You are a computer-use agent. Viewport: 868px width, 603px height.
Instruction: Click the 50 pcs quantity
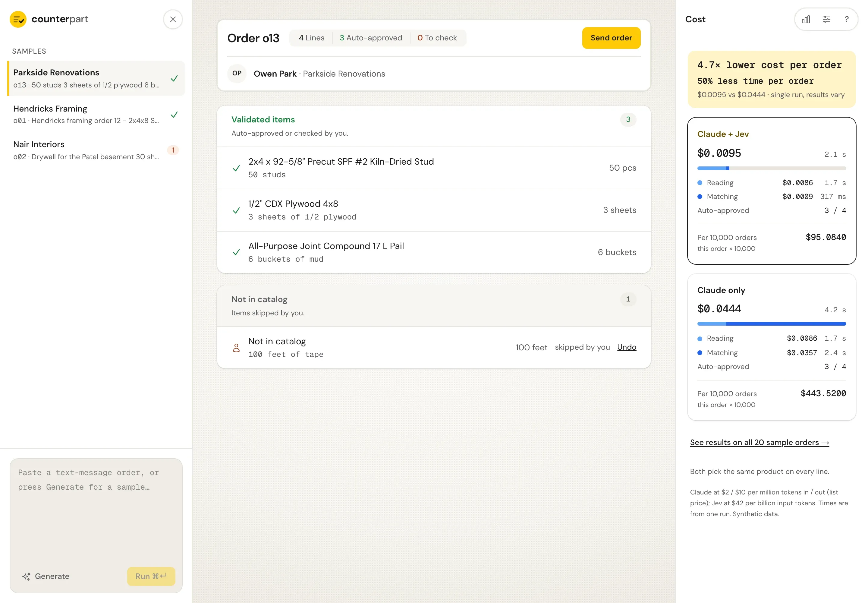622,168
